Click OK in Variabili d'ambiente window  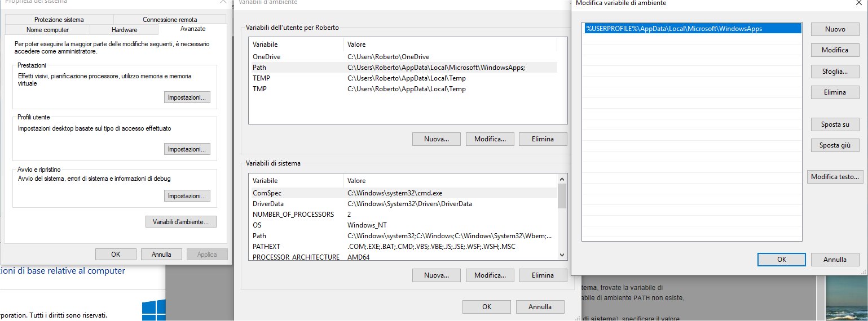point(487,307)
